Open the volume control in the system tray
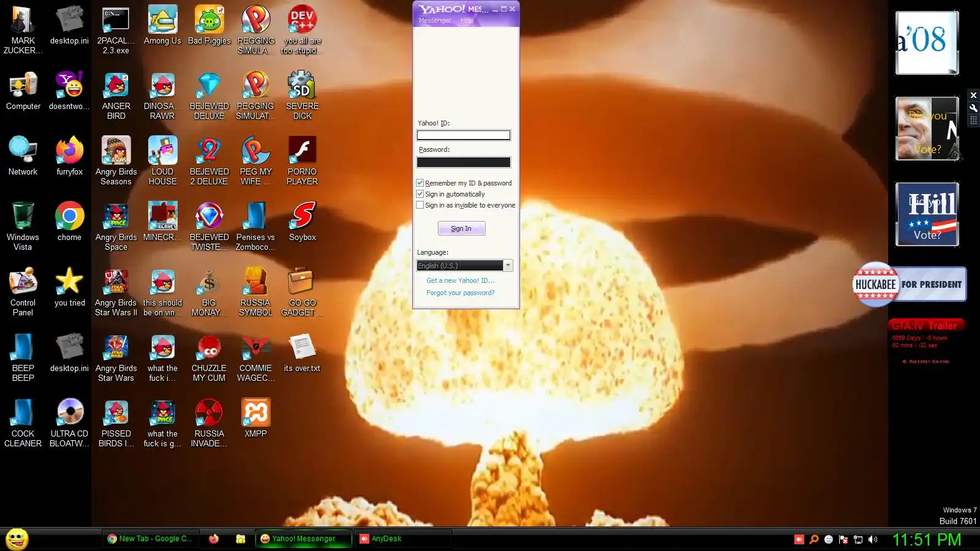The image size is (980, 551). click(x=873, y=539)
